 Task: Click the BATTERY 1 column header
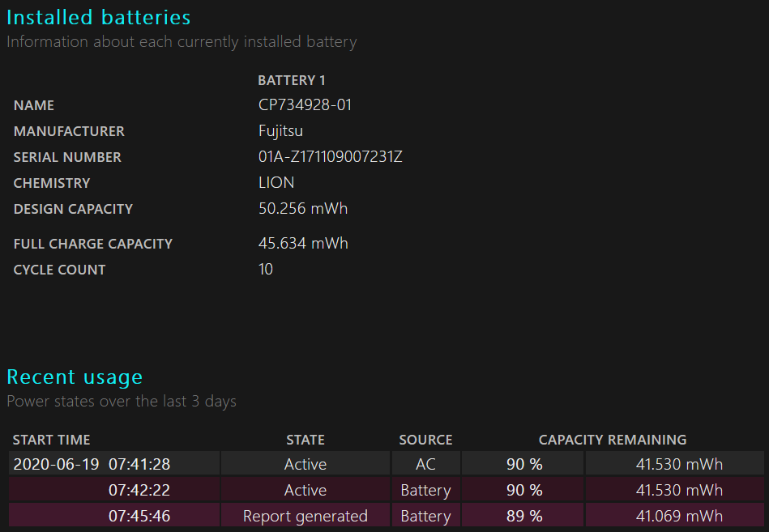(292, 80)
